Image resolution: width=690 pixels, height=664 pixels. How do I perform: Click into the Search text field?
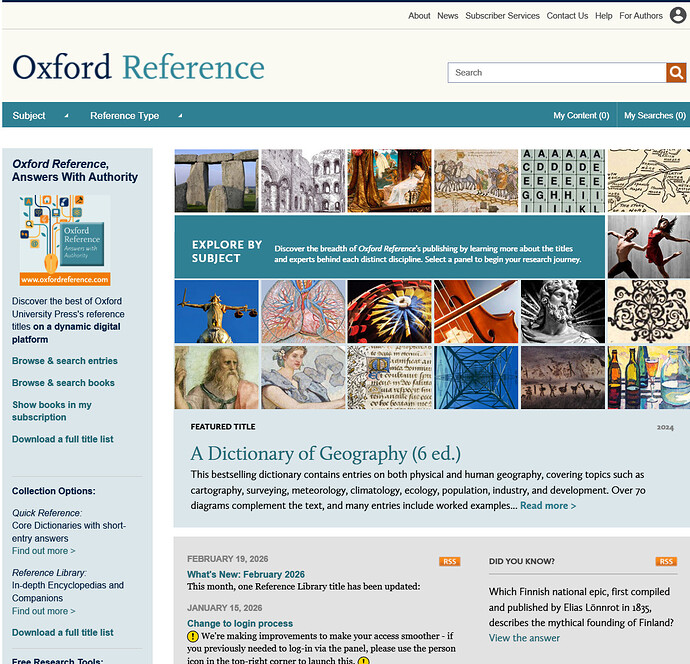(x=556, y=73)
